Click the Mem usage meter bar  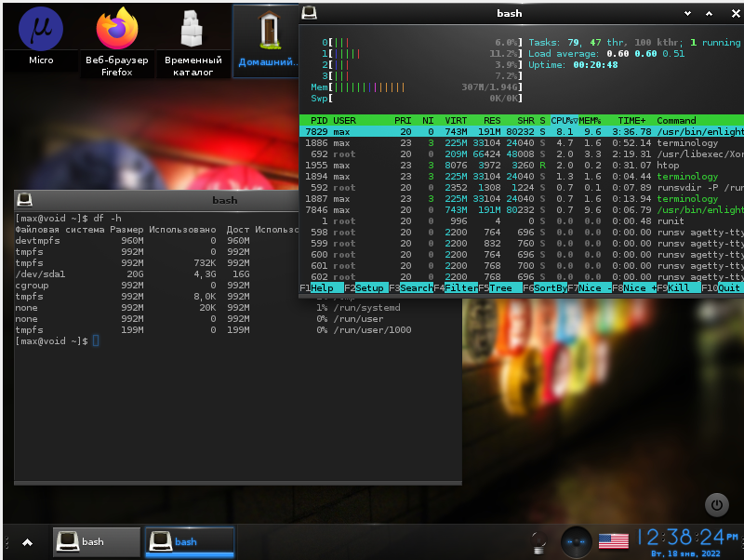pos(416,87)
